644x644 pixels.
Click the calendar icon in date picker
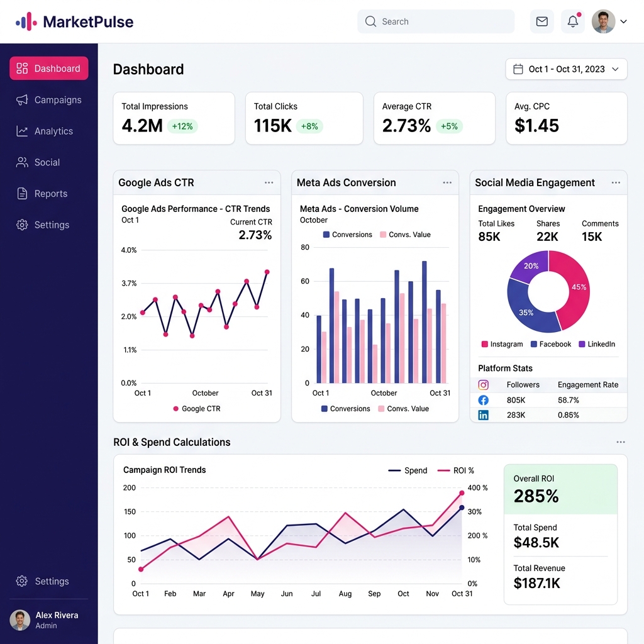click(x=518, y=69)
